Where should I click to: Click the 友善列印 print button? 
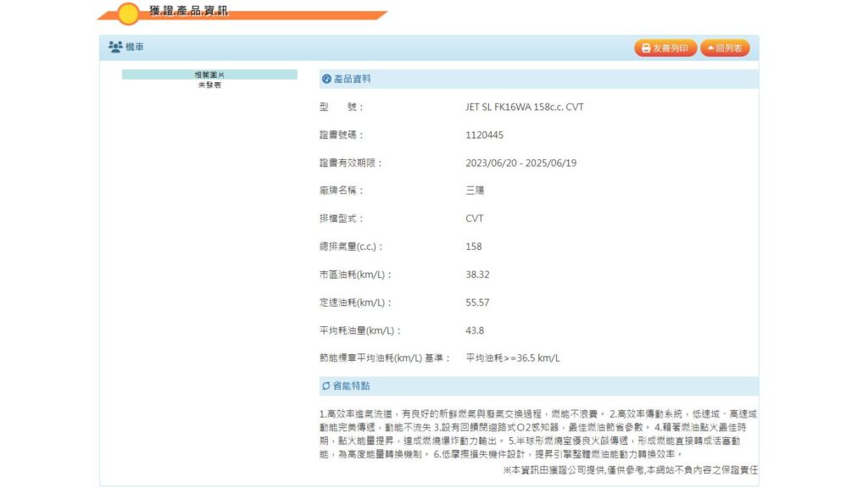[x=665, y=48]
